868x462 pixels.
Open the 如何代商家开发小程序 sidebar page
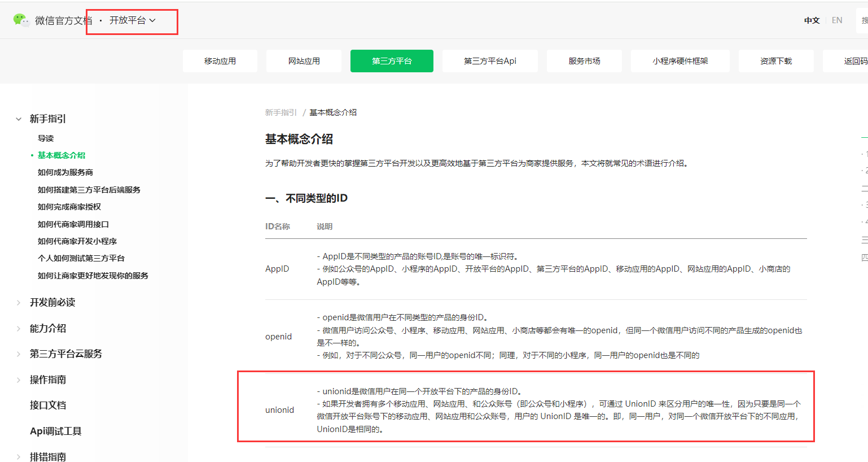[77, 241]
